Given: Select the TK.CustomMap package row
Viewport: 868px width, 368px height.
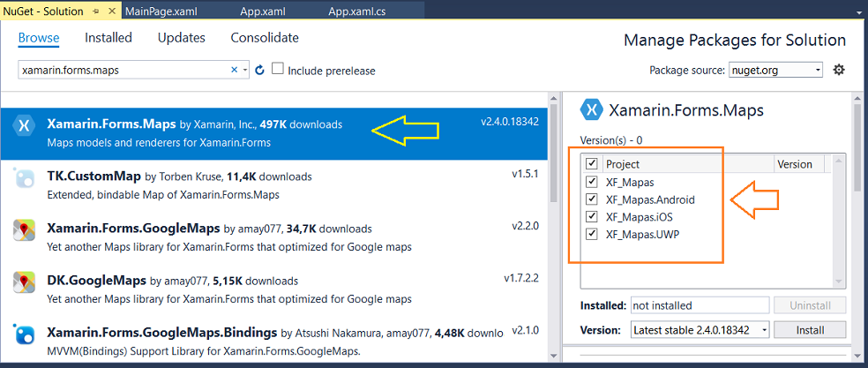Looking at the screenshot, I should click(x=275, y=185).
